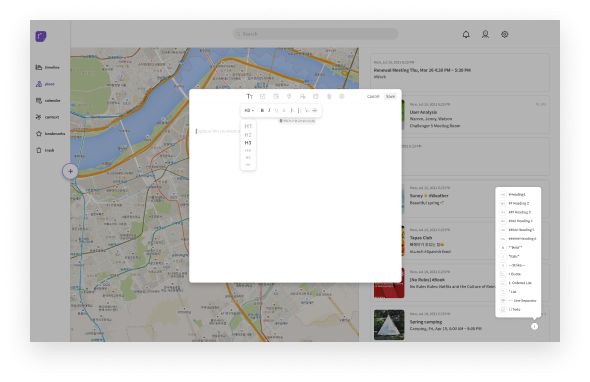Screen dimensions: 590x382
Task: Toggle italic formatting in the editor
Action: coord(269,110)
